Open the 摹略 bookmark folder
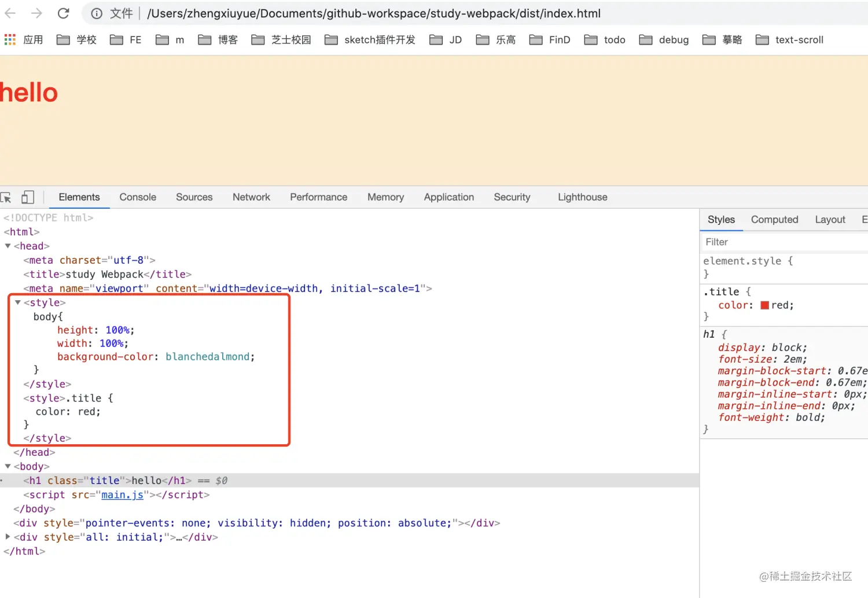868x598 pixels. [x=722, y=39]
